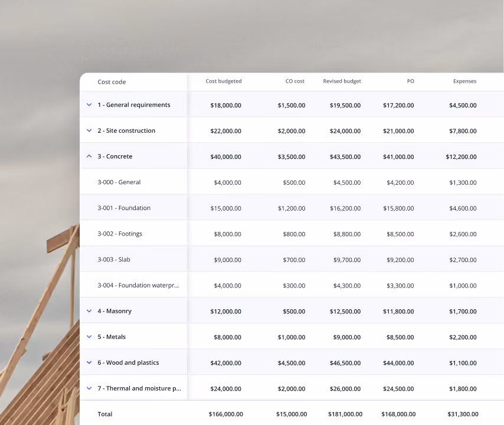Image resolution: width=504 pixels, height=425 pixels.
Task: Click Slab PO $9,200.00
Action: (x=400, y=260)
